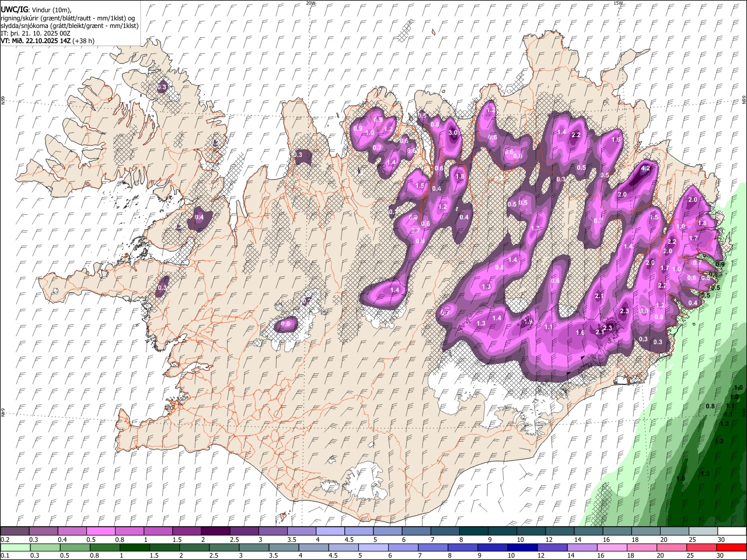Screen dimensions: 747x560
Task: Select the 0.3–0.5 swatch in the rain legend
Action: (45, 547)
